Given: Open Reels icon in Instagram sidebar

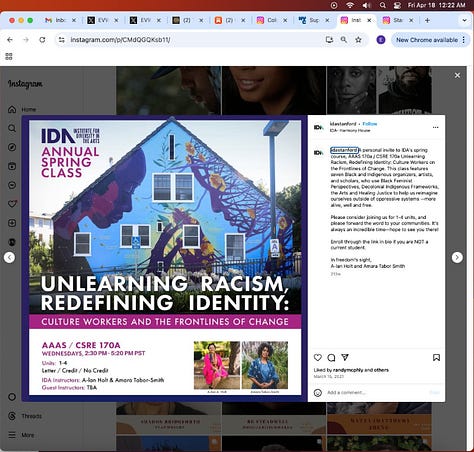Looking at the screenshot, I should coord(12,166).
